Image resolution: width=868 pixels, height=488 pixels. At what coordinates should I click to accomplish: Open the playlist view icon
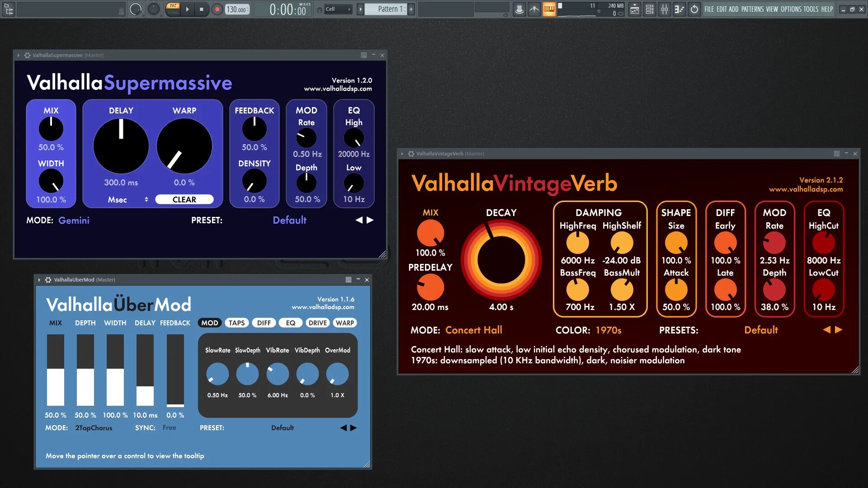(x=635, y=9)
